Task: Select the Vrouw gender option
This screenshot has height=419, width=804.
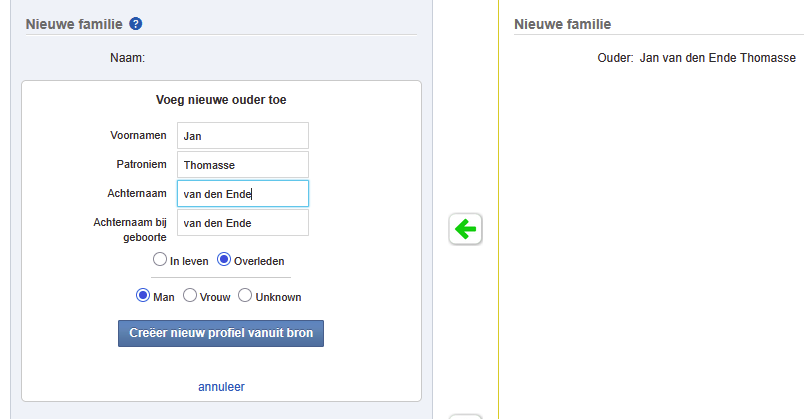Action: (190, 296)
